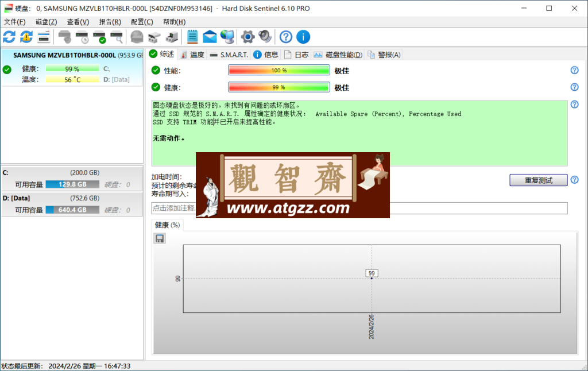The height and width of the screenshot is (371, 588).
Task: Open the 日志 tab
Action: point(296,55)
